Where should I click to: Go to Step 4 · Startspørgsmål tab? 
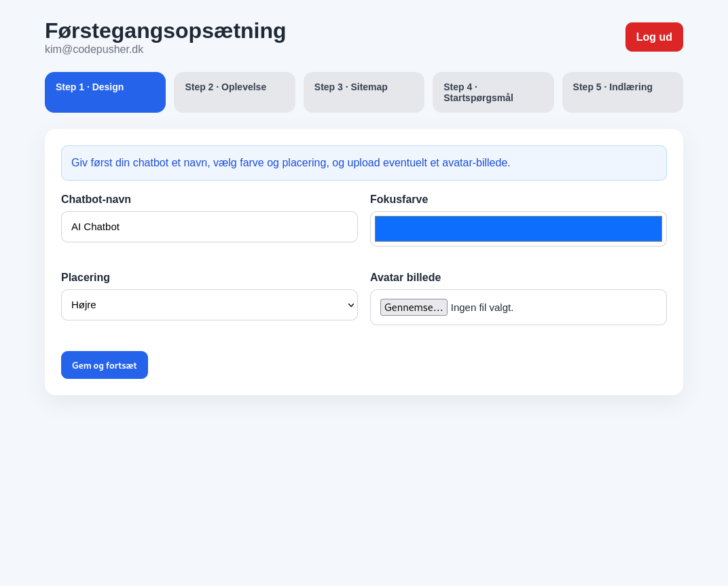tap(492, 92)
